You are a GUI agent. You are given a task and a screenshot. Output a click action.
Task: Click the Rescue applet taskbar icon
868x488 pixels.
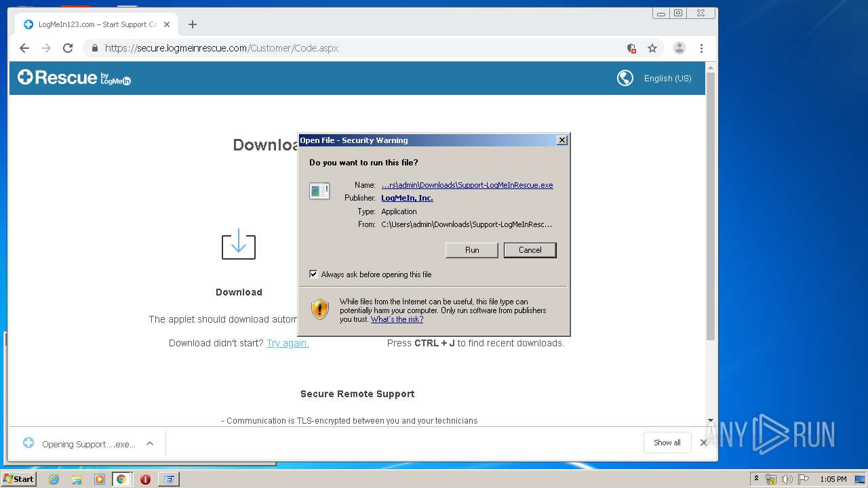click(x=169, y=479)
